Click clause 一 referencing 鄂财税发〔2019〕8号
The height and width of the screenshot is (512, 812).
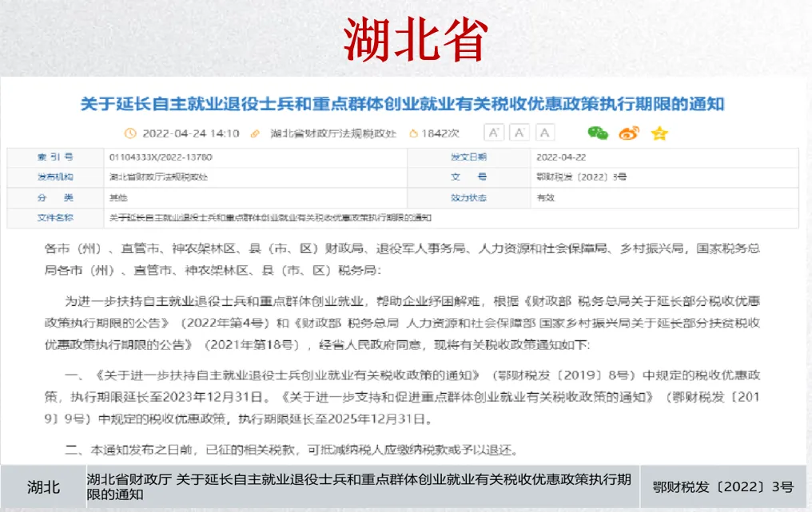tap(402, 396)
